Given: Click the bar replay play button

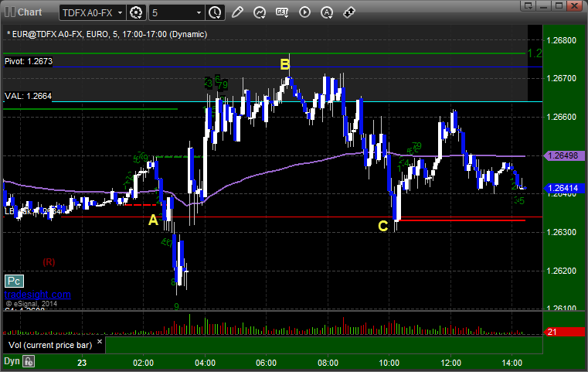Looking at the screenshot, I should coord(304,12).
